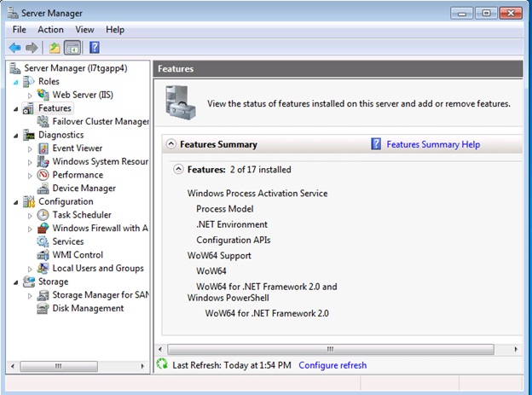
Task: Select Failover Cluster Manager in the tree
Action: click(101, 121)
